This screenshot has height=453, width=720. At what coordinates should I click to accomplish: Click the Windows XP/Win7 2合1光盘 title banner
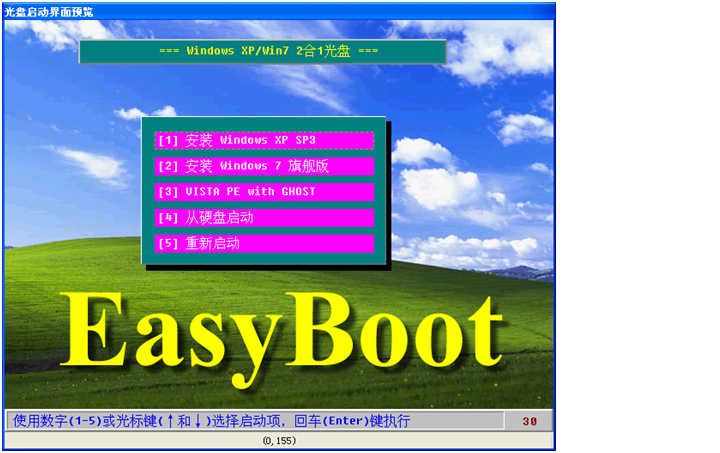click(263, 51)
